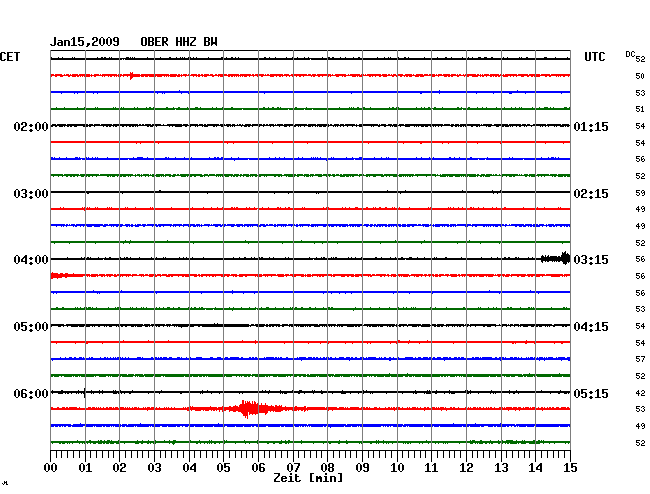Click the DC value 59
Viewport: 650px width, 494px height.
click(640, 193)
